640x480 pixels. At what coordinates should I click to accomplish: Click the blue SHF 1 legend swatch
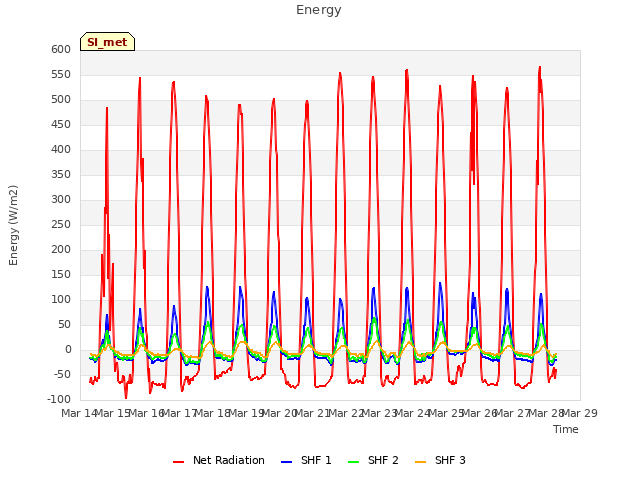click(287, 462)
